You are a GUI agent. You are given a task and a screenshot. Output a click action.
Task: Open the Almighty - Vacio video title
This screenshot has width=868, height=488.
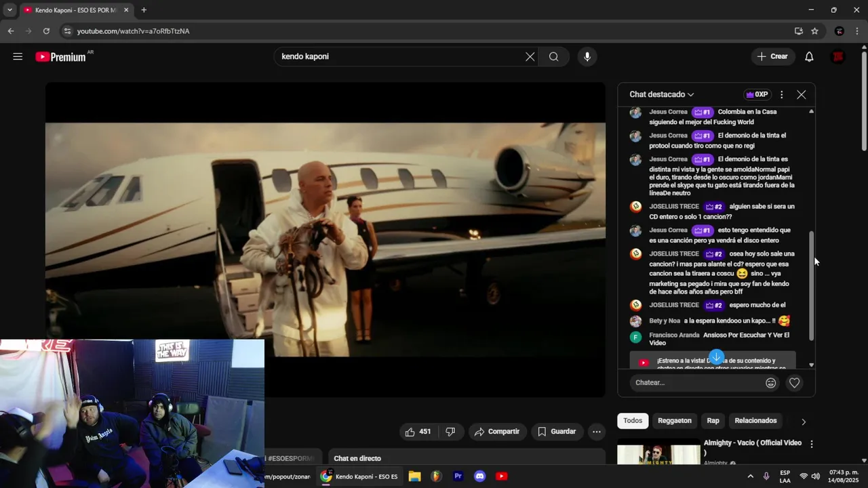pos(753,447)
